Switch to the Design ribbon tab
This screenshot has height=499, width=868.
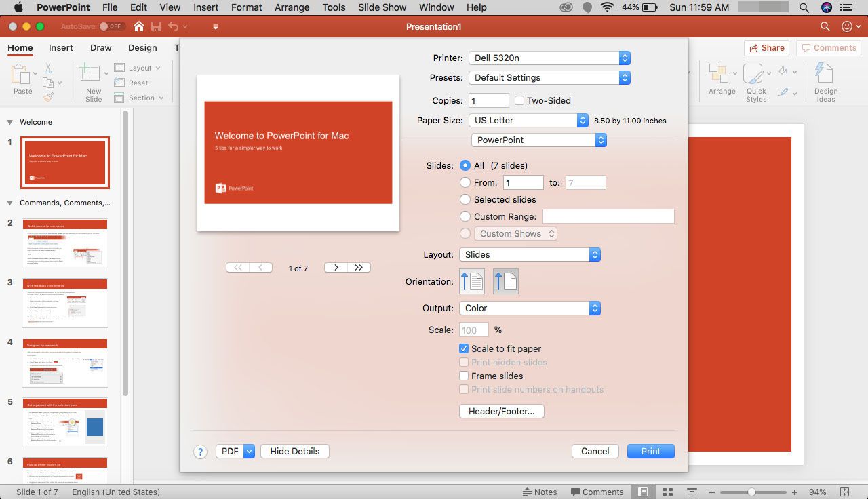[x=142, y=48]
